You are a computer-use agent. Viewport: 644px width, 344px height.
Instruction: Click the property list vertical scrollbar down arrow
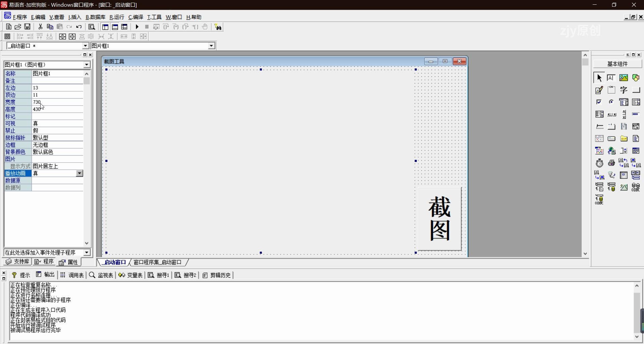[87, 243]
